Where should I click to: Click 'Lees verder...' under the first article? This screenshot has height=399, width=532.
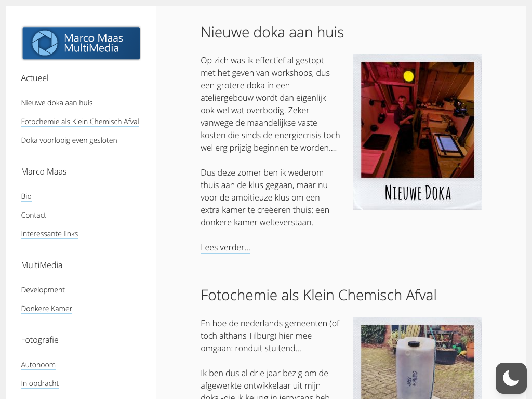pyautogui.click(x=225, y=247)
